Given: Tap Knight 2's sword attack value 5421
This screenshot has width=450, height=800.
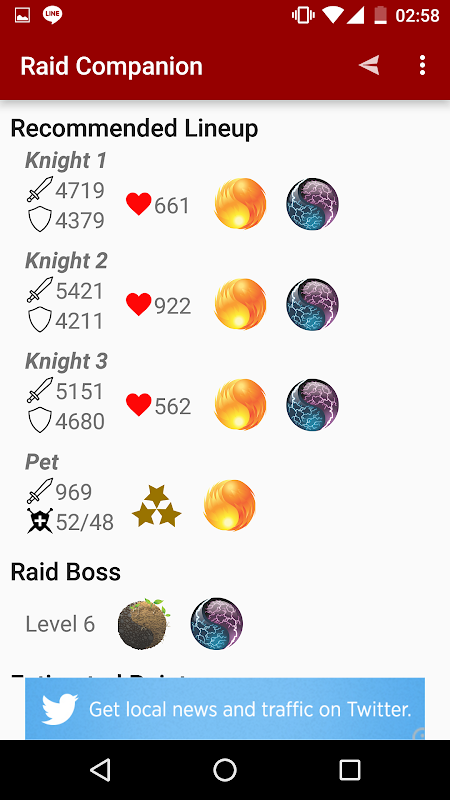Looking at the screenshot, I should (80, 291).
